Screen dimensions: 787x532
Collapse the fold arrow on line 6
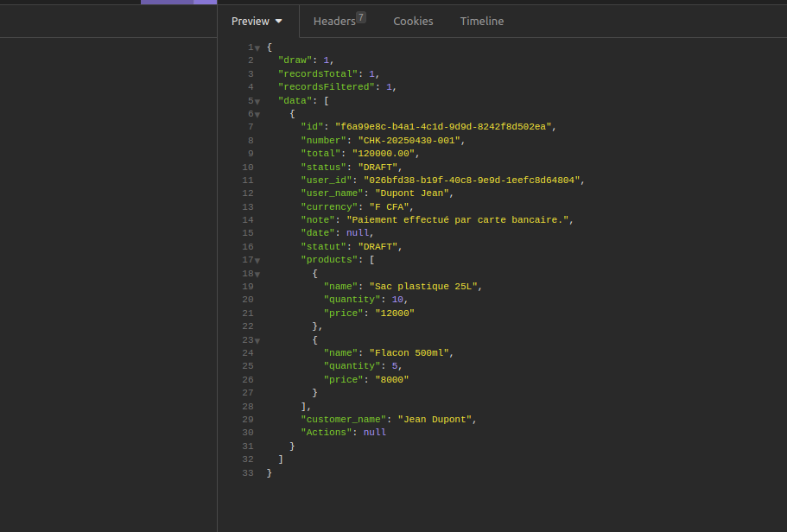(x=257, y=115)
